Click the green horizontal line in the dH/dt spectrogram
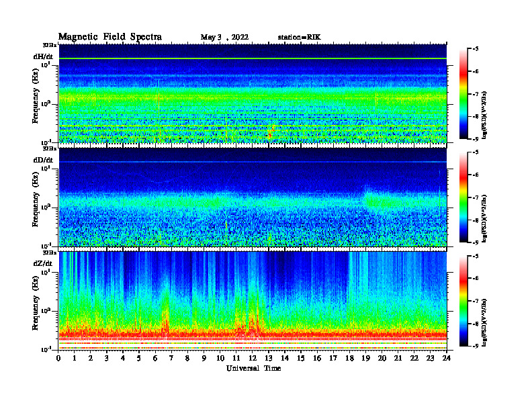Viewport: 532px width, 411px height. click(x=253, y=58)
